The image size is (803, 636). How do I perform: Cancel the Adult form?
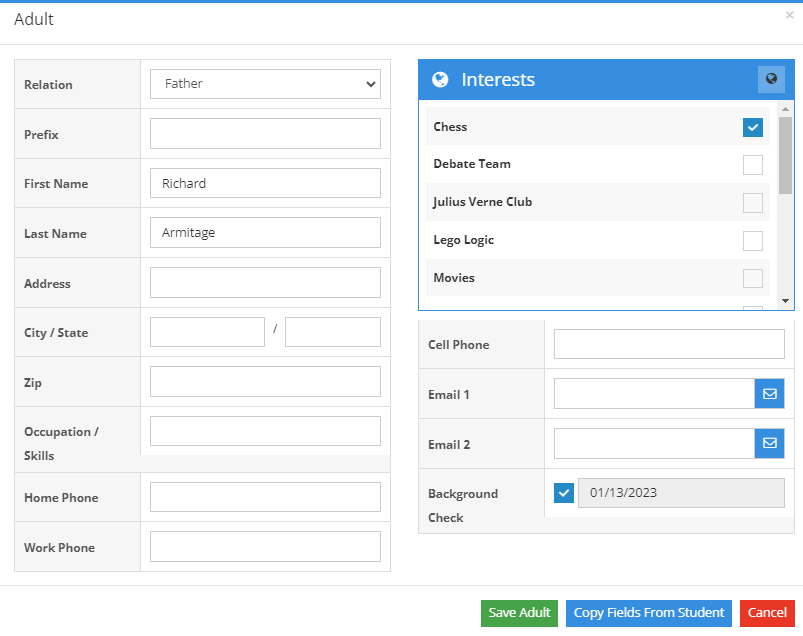[x=767, y=613]
